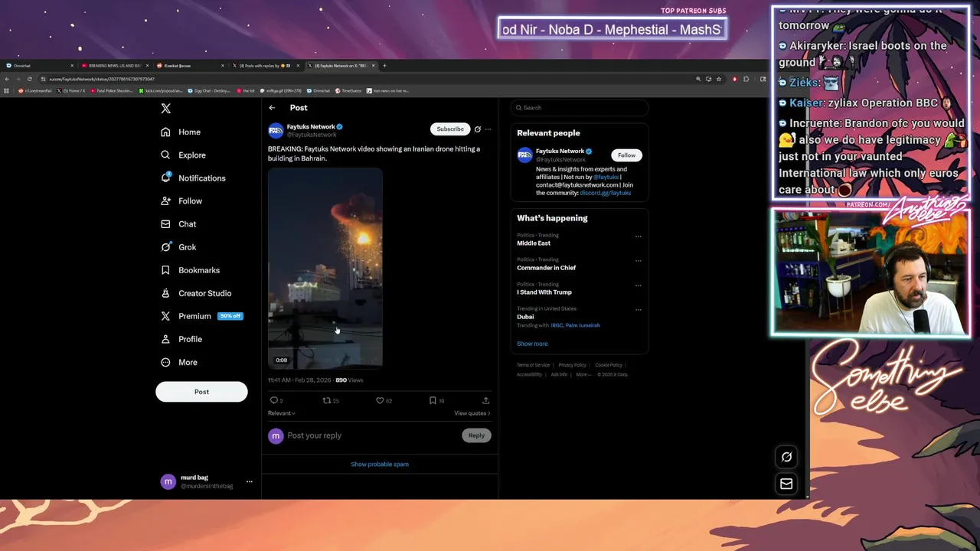Follow Faytuks Network in Relevant people

626,155
